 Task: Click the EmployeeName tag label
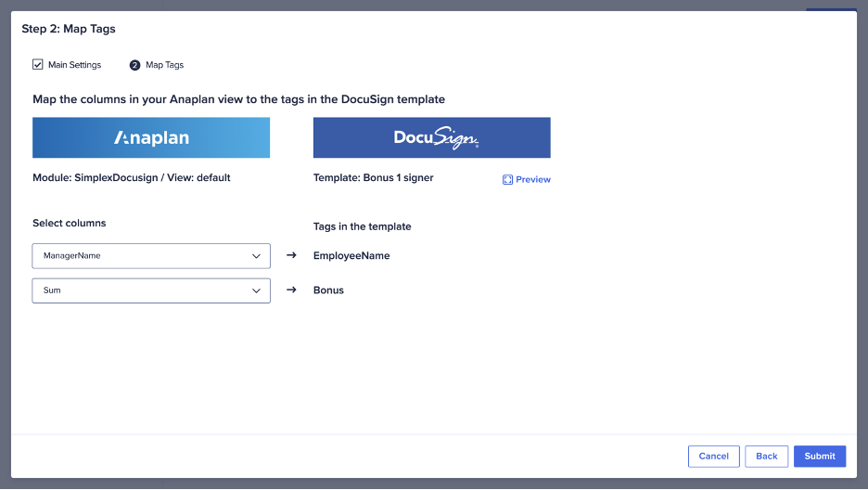pyautogui.click(x=351, y=256)
